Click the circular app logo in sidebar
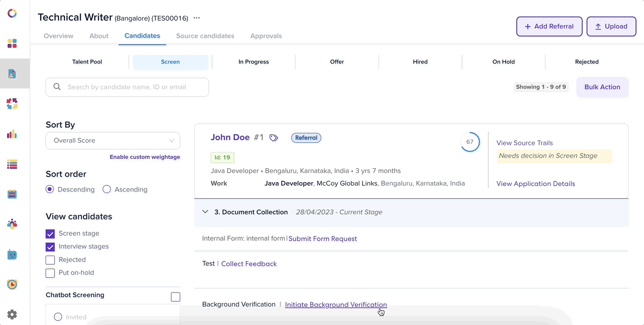This screenshot has width=644, height=325. tap(12, 13)
